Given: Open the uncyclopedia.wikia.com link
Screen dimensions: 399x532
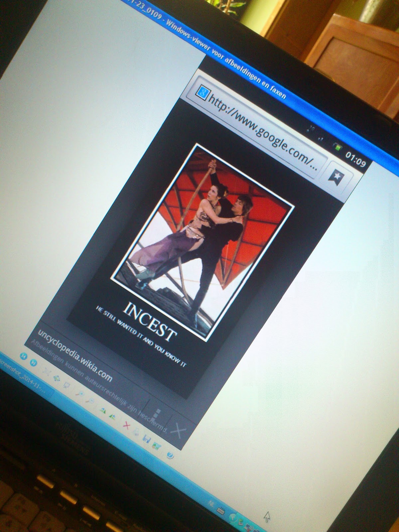Looking at the screenshot, I should (x=75, y=356).
